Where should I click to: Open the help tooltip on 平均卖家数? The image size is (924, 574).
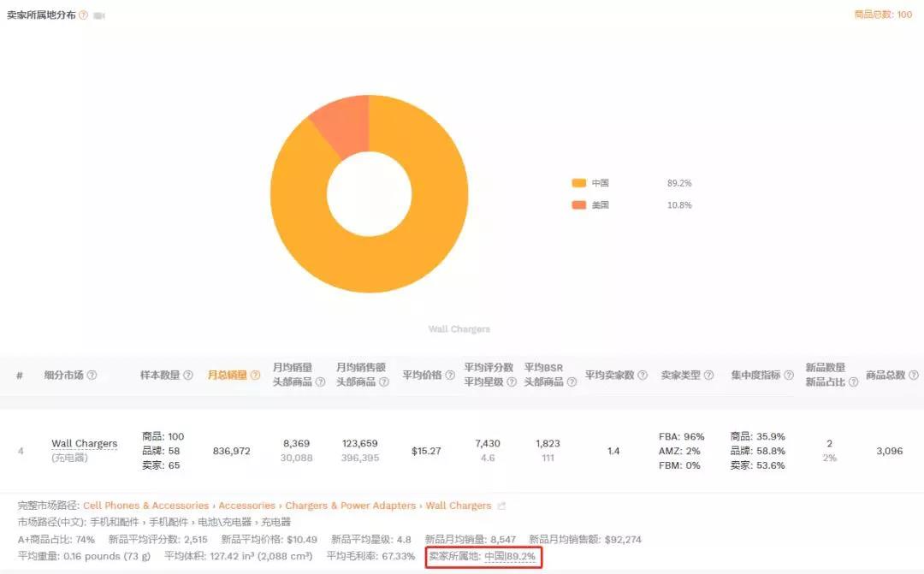pos(642,373)
